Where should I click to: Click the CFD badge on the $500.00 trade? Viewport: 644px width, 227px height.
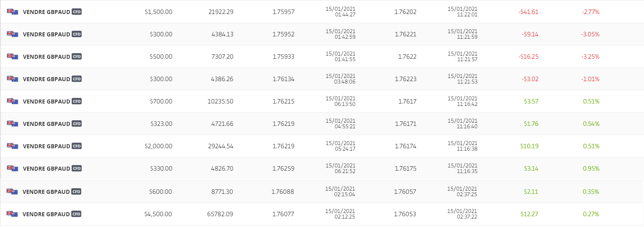click(77, 56)
